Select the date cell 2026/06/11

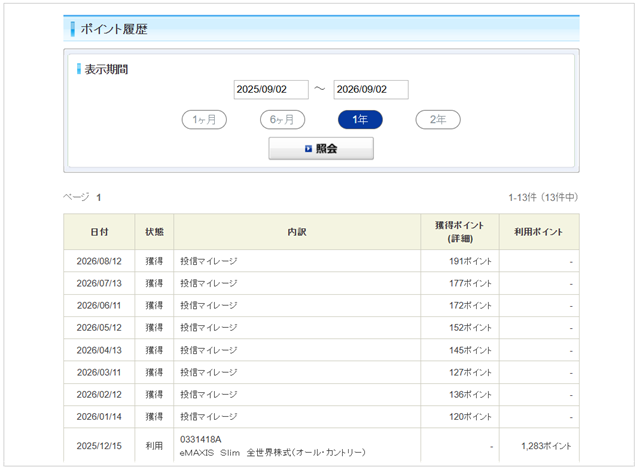tap(99, 305)
